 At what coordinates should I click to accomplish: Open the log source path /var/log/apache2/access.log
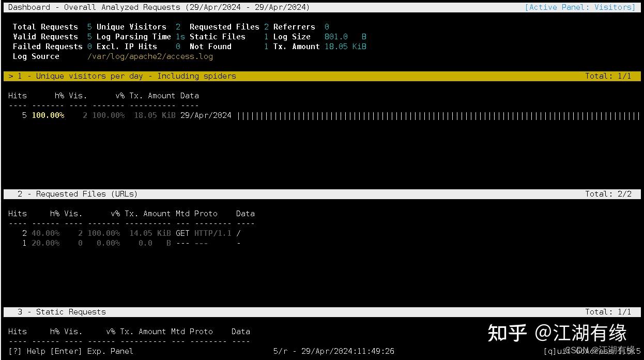[x=150, y=56]
